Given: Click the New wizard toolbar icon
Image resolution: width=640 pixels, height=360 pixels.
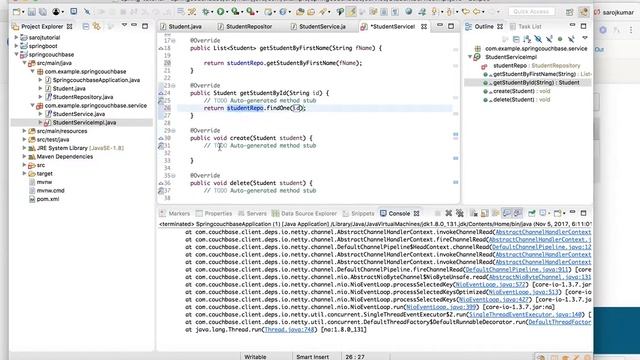Looking at the screenshot, I should coord(16,12).
